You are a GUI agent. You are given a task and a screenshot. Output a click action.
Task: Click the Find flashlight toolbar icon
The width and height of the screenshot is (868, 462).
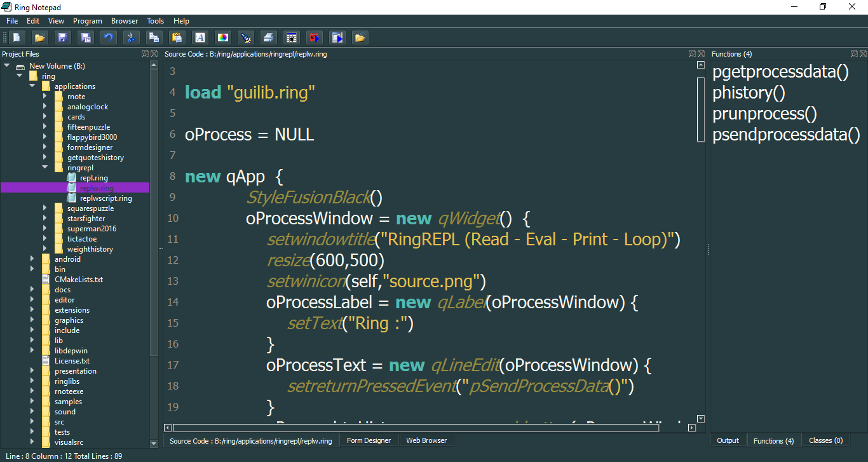pyautogui.click(x=246, y=37)
